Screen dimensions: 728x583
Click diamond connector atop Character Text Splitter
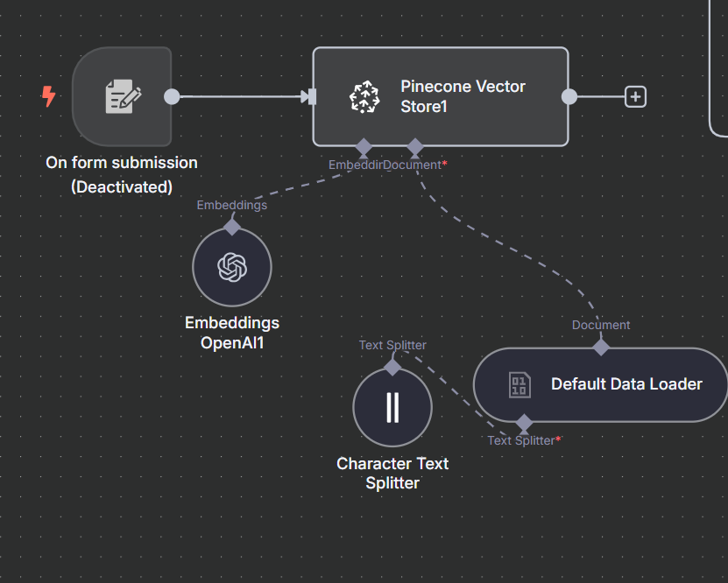(392, 368)
